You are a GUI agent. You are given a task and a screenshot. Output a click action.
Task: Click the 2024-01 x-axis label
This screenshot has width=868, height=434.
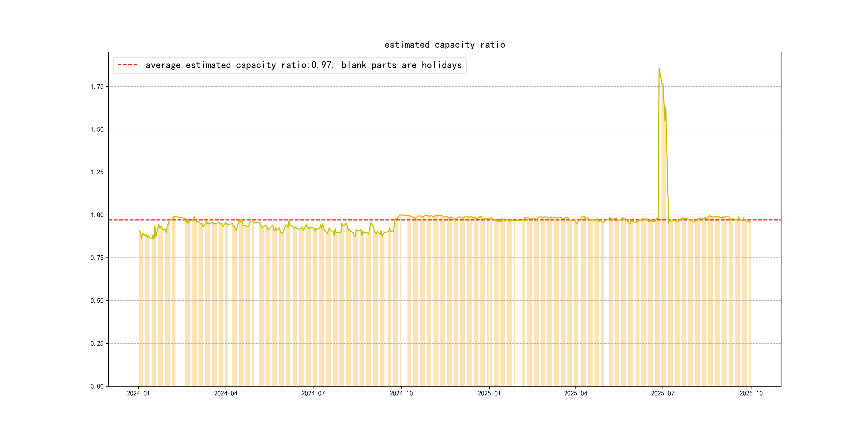pyautogui.click(x=138, y=393)
